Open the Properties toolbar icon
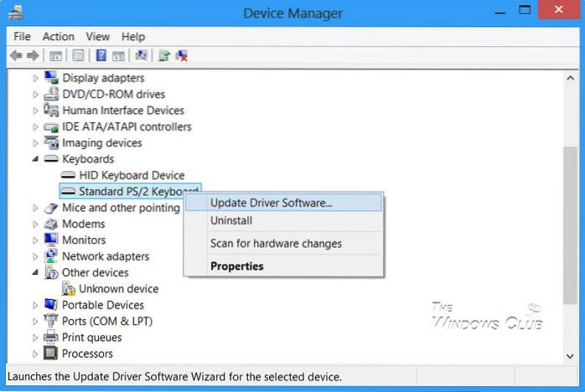 click(x=78, y=56)
